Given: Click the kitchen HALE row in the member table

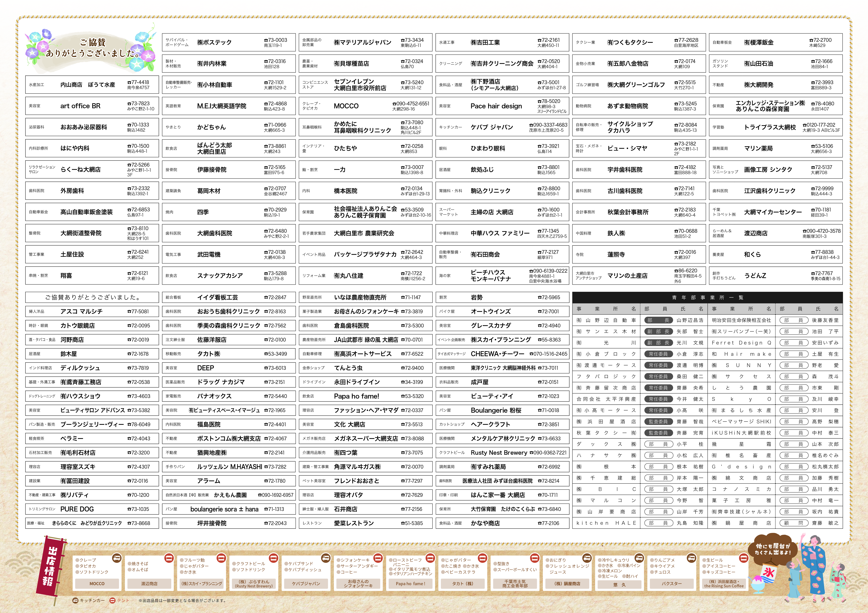Looking at the screenshot, I should coord(640,523).
